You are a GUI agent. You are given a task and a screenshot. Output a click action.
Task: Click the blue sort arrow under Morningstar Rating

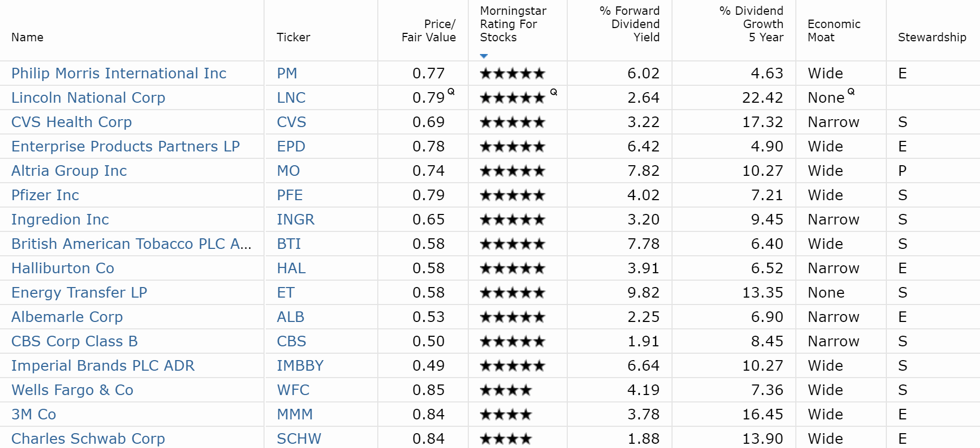pos(483,55)
